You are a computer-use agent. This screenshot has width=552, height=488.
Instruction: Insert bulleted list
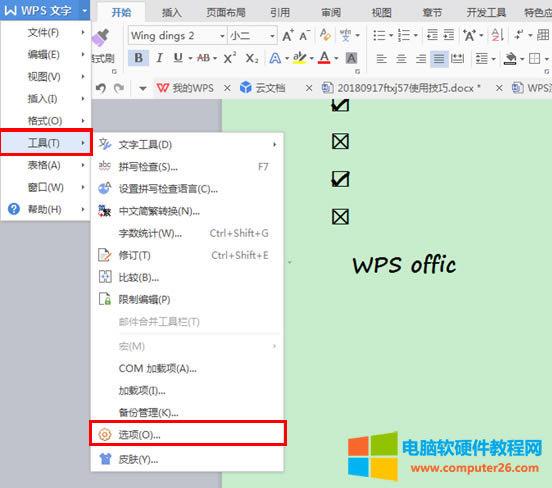379,35
